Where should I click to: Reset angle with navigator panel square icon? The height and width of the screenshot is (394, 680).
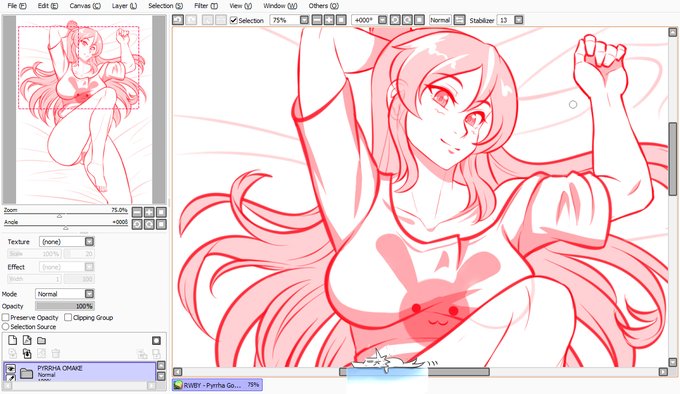(161, 225)
